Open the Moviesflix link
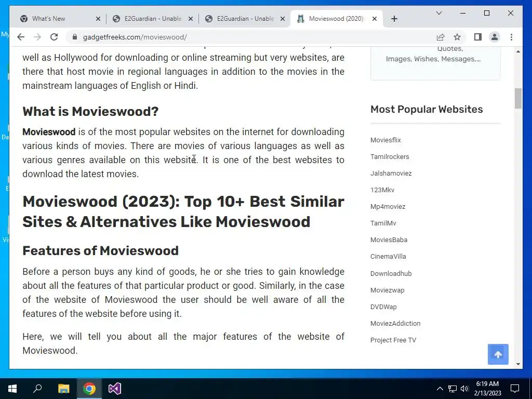The height and width of the screenshot is (399, 532). point(385,140)
